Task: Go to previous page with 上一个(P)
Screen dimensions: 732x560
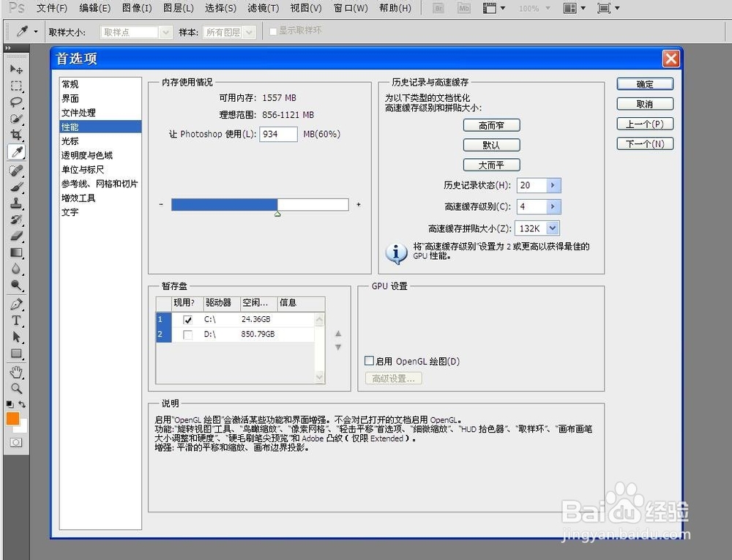Action: coord(645,124)
